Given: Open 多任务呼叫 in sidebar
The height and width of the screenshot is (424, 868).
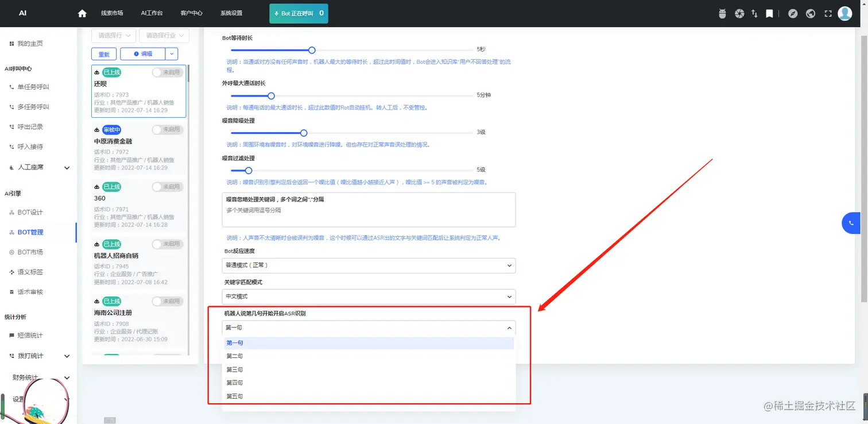Looking at the screenshot, I should (33, 107).
